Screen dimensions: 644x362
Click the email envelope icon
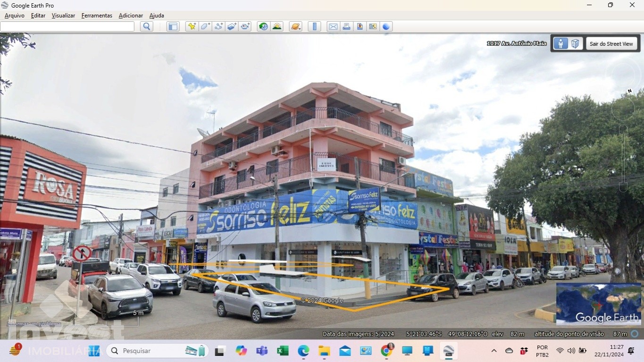click(333, 26)
